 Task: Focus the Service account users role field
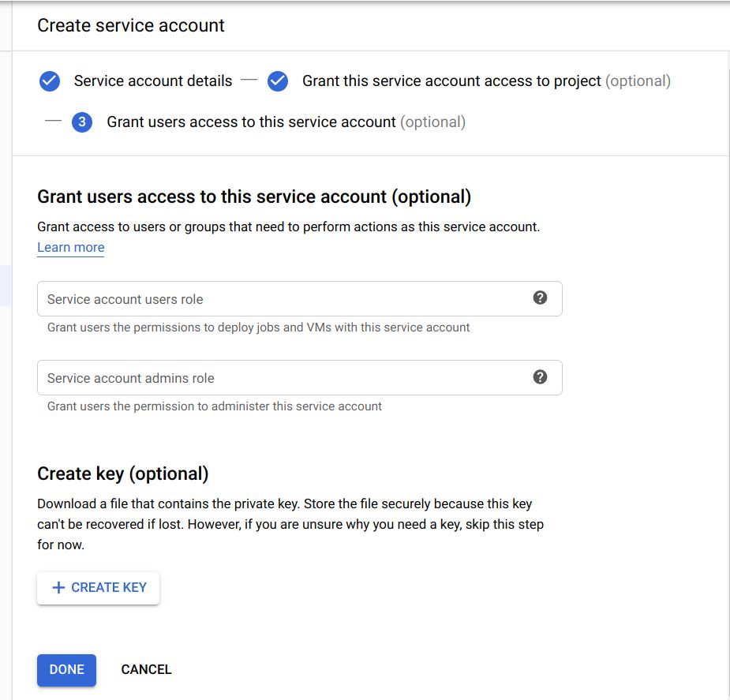pyautogui.click(x=284, y=299)
